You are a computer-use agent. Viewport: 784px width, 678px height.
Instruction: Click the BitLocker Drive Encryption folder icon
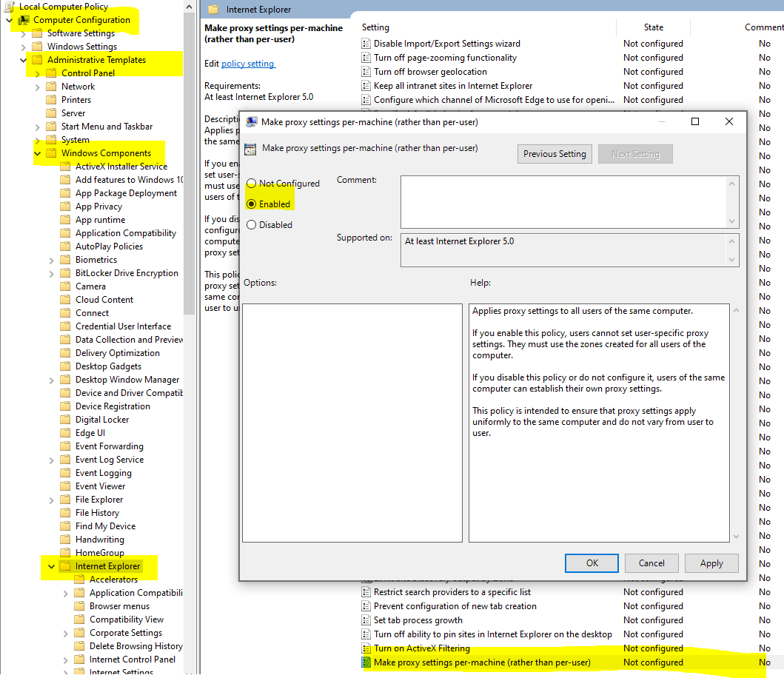[x=65, y=273]
